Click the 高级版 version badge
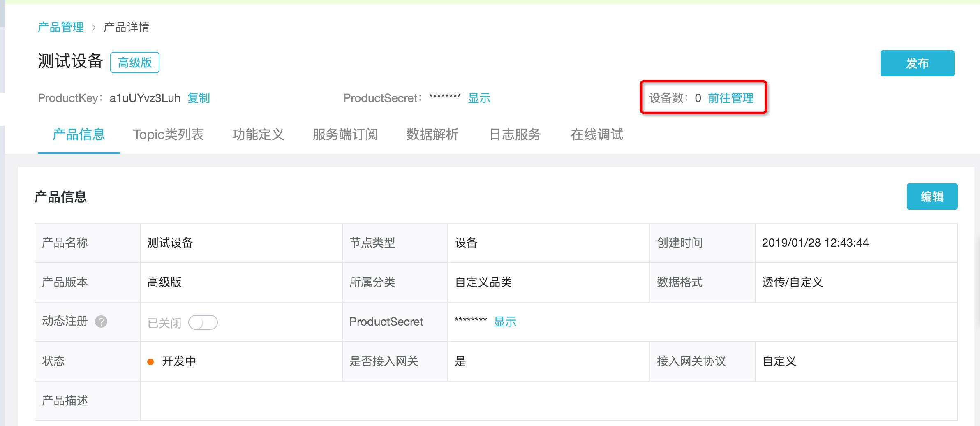Screen dimensions: 980x426 tap(134, 63)
